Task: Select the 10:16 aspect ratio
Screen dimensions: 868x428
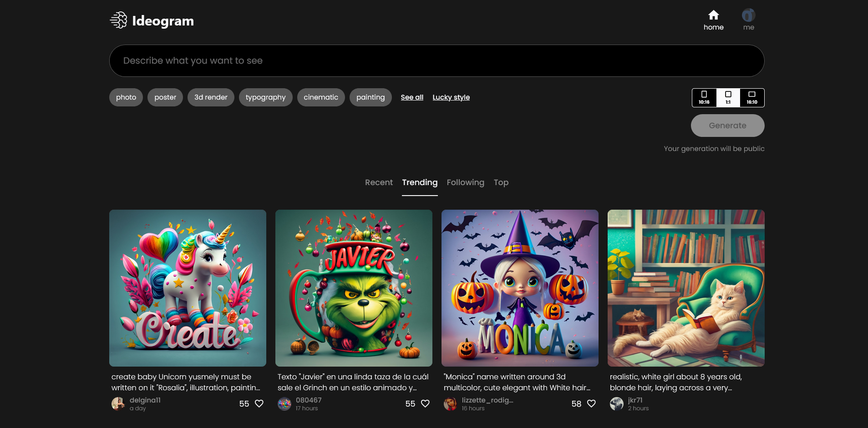Action: point(704,98)
